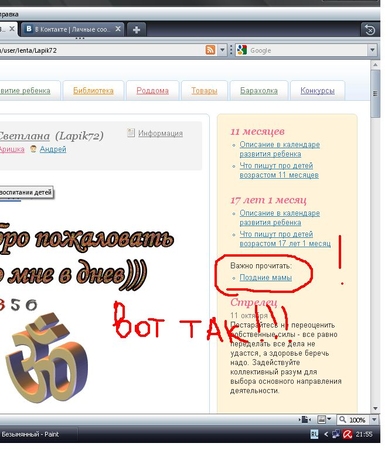Viewport: 388px width, 450px height.
Task: Open the closed tabs trash icon
Action: (370, 30)
